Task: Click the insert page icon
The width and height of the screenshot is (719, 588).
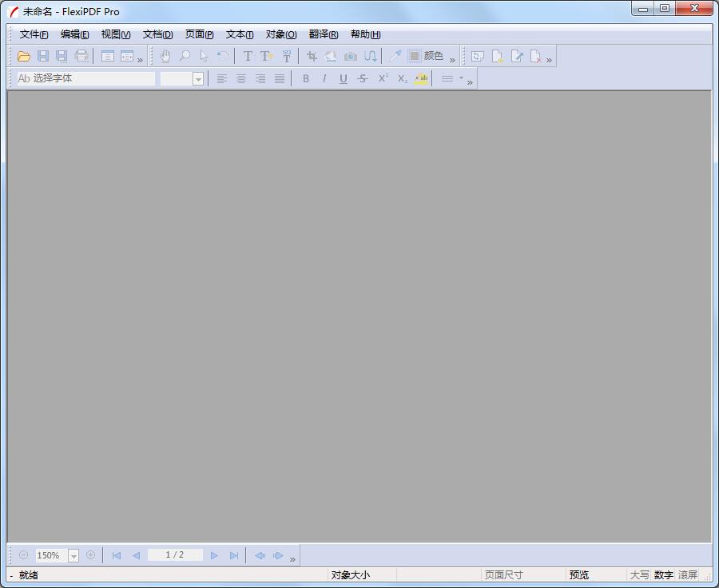Action: coord(497,57)
